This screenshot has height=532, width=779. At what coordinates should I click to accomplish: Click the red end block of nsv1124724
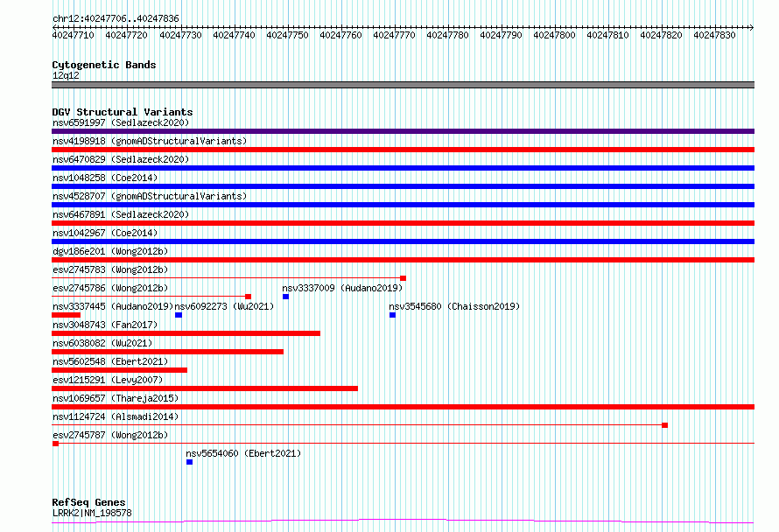coord(664,425)
